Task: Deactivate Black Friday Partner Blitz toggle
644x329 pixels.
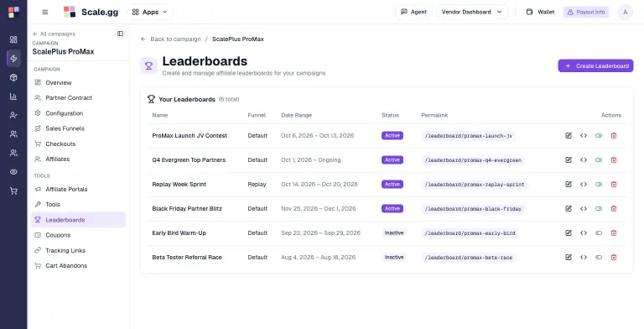Action: point(599,208)
